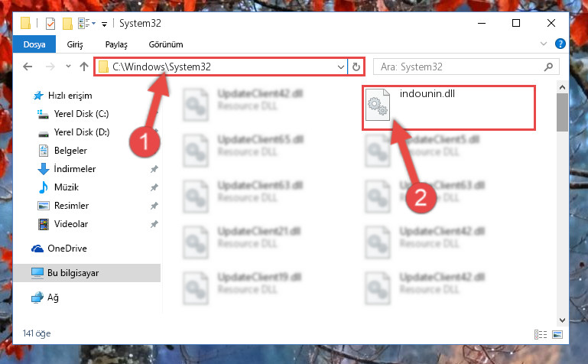Go up one folder level

pos(84,67)
